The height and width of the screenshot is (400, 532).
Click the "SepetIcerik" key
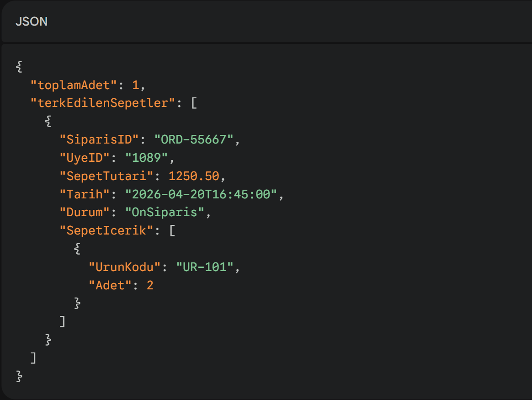(x=106, y=231)
